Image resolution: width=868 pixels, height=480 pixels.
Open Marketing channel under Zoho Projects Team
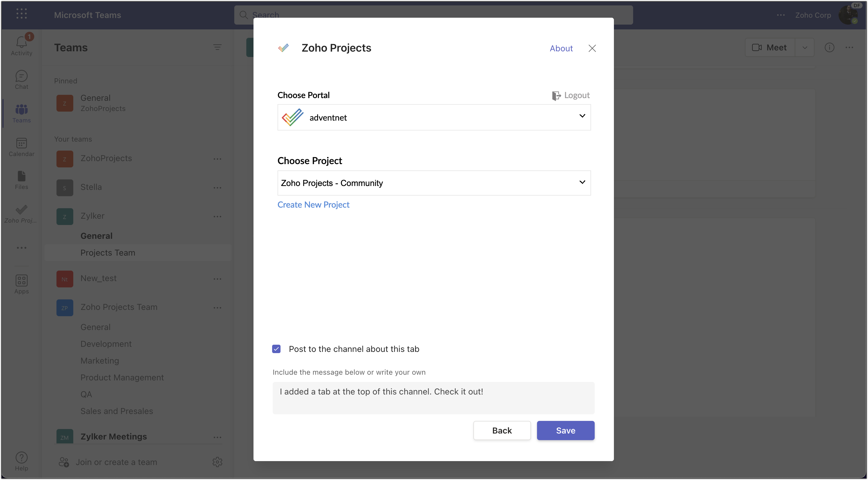(100, 361)
